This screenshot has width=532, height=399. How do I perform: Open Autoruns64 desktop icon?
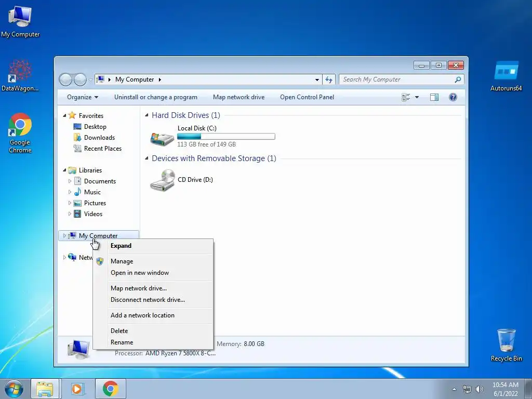pos(506,76)
